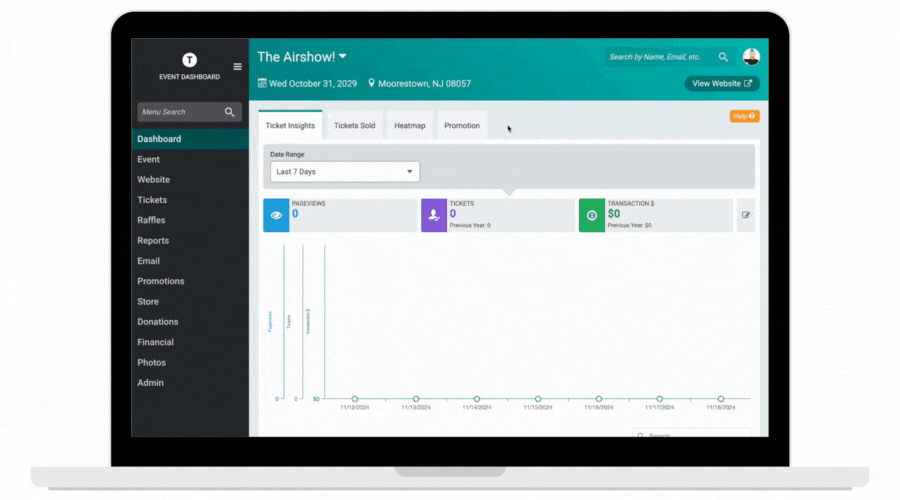This screenshot has height=500, width=900.
Task: Open the Last 7 Days date range dropdown
Action: (x=345, y=172)
